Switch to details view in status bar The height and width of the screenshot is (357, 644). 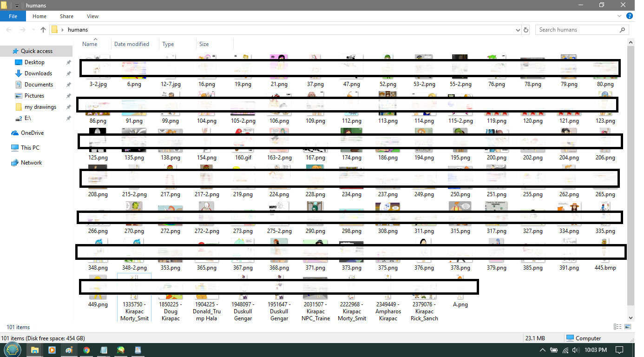click(617, 327)
